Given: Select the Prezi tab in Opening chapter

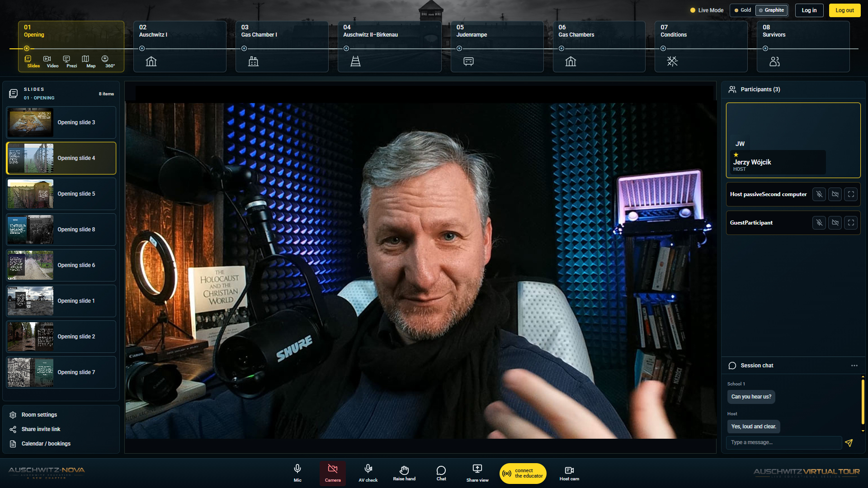Looking at the screenshot, I should [x=71, y=61].
